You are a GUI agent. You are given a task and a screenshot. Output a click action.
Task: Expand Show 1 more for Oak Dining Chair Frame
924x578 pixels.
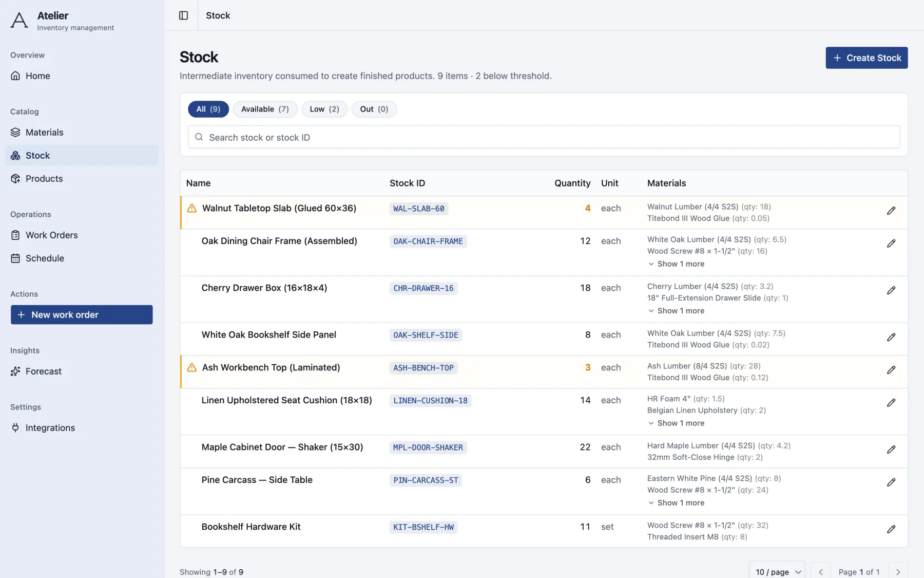676,264
